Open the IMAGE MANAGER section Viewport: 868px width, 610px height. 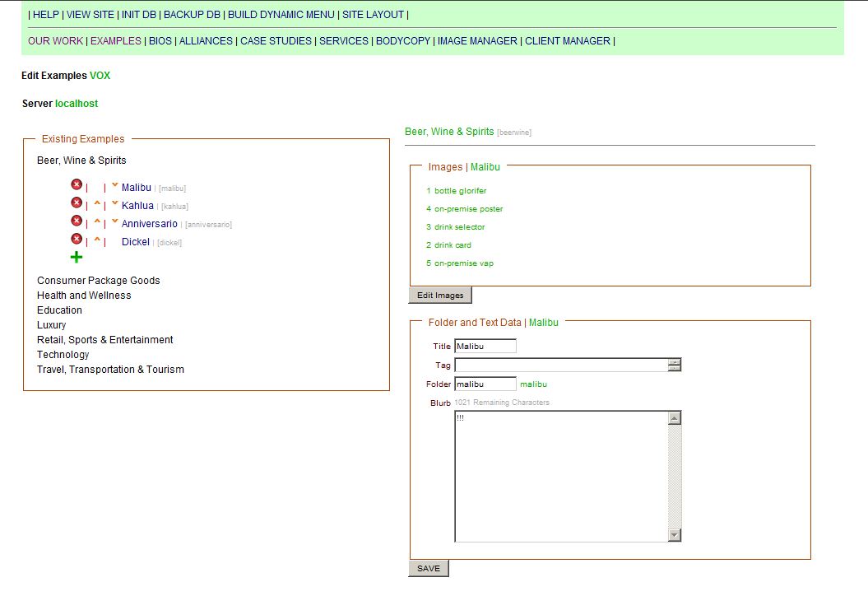tap(478, 41)
